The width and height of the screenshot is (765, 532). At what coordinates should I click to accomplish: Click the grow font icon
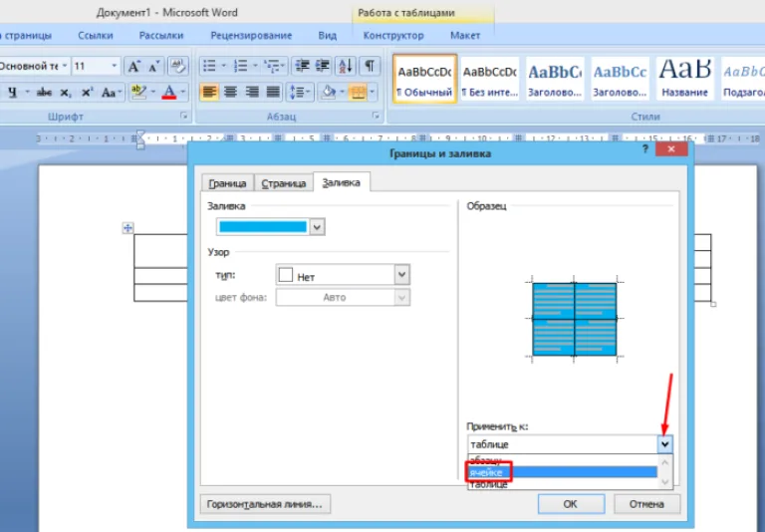(133, 66)
